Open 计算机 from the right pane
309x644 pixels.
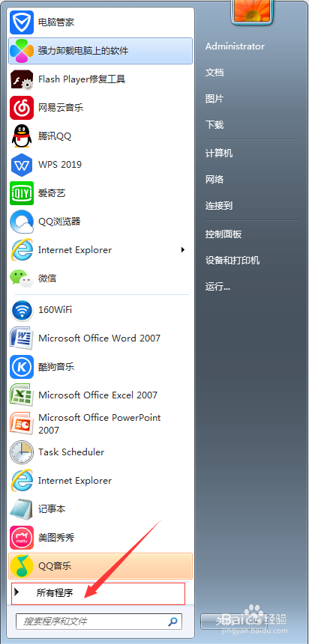click(x=219, y=154)
